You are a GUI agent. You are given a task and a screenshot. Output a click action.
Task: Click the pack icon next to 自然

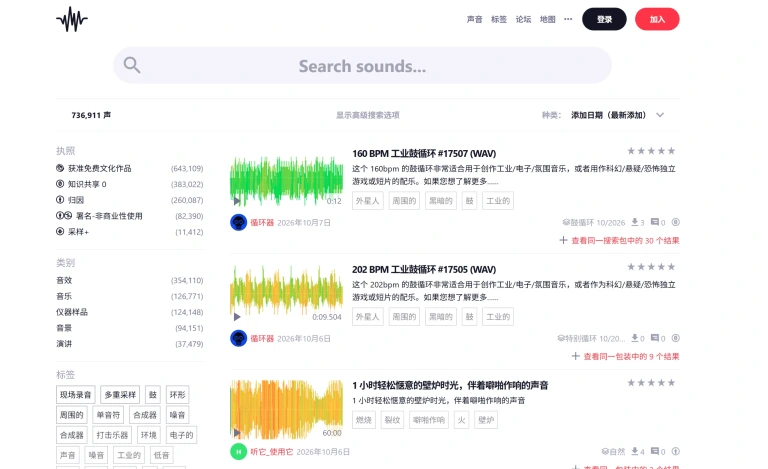605,451
